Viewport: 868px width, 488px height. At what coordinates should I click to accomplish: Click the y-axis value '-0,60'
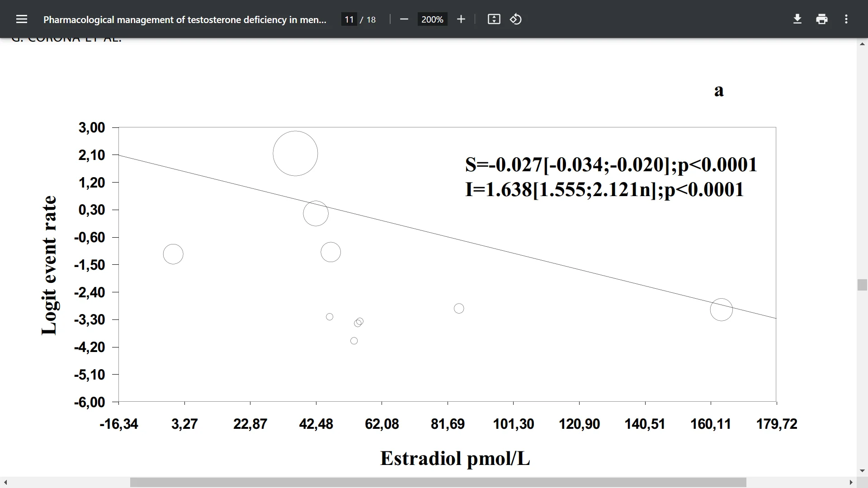coord(90,237)
